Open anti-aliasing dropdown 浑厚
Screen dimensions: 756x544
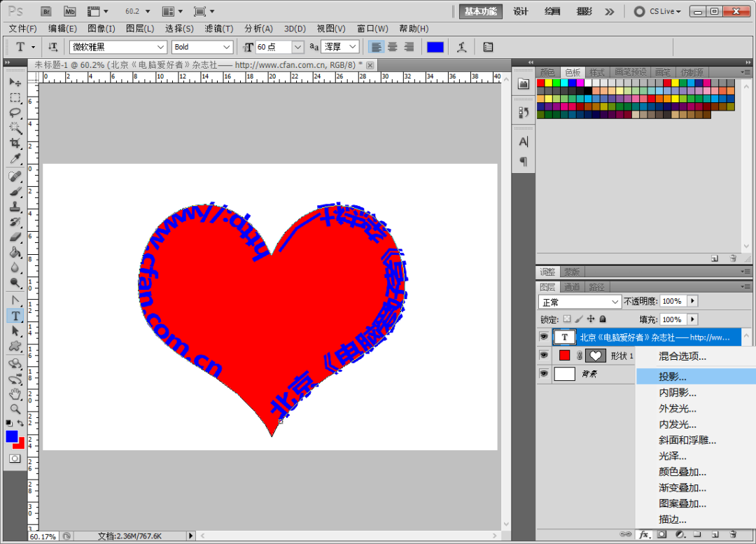(x=352, y=47)
